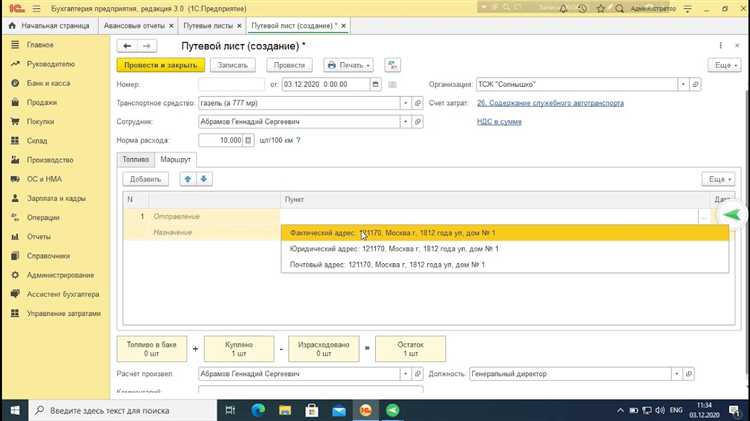Click the search magnifier icon in title bar
The image size is (750, 421).
pos(619,9)
